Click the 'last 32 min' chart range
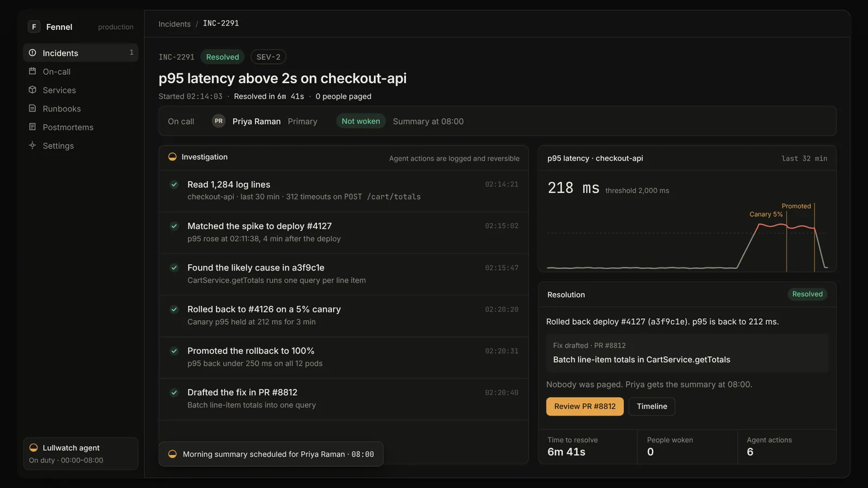This screenshot has width=868, height=488. tap(804, 158)
